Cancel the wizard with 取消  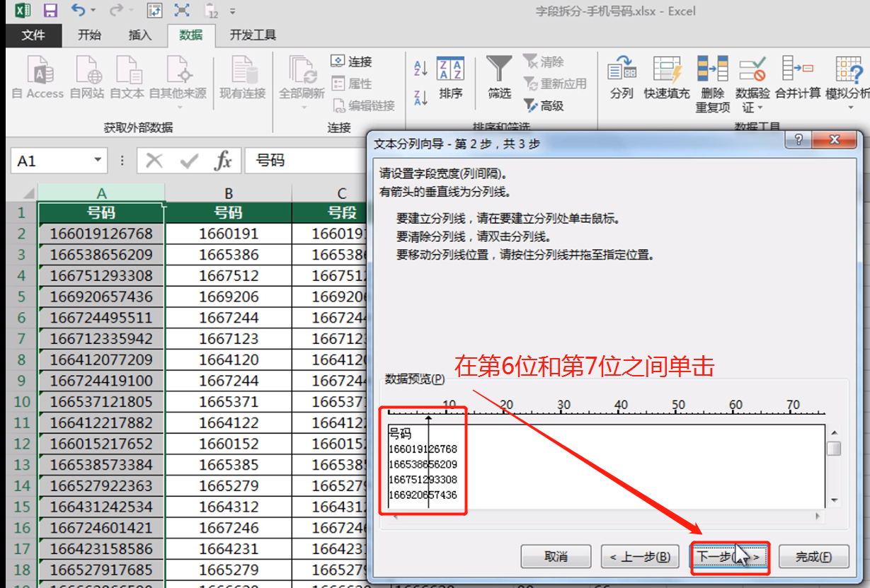tap(555, 556)
